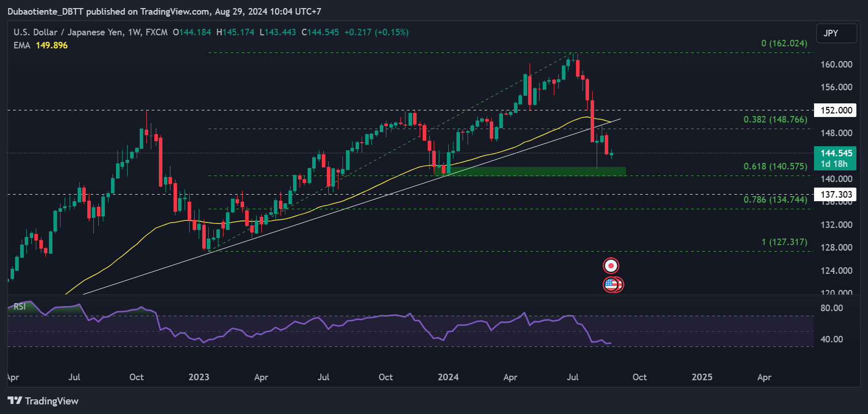
Task: Click the Fibonacci 0.382 (148.766) label
Action: [x=775, y=120]
